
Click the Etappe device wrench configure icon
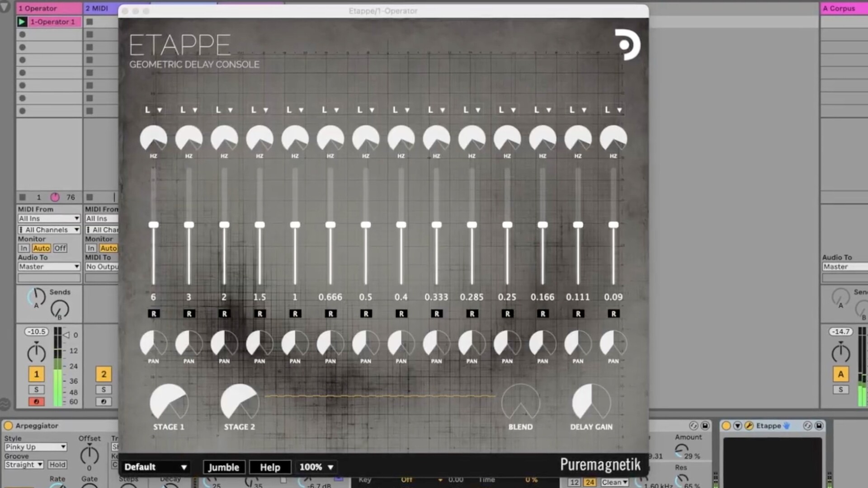[x=749, y=426]
